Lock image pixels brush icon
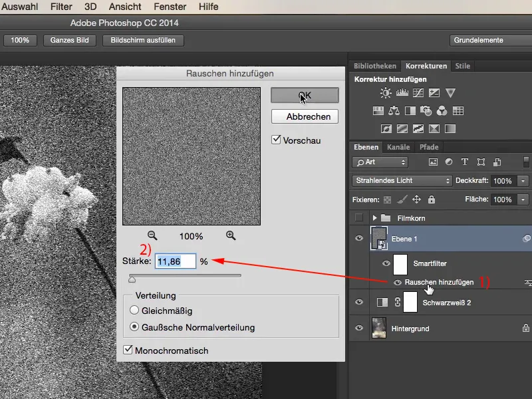The image size is (532, 399). (x=402, y=199)
